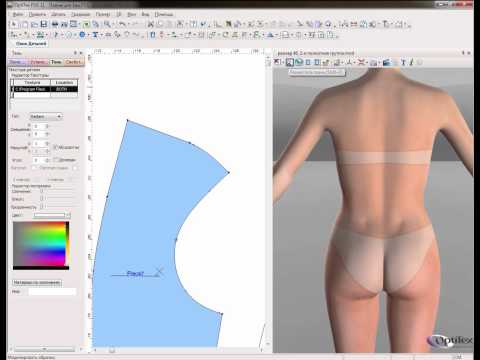Toggle the checkbox beside the angle field
480x360 pixels.
(x=56, y=160)
